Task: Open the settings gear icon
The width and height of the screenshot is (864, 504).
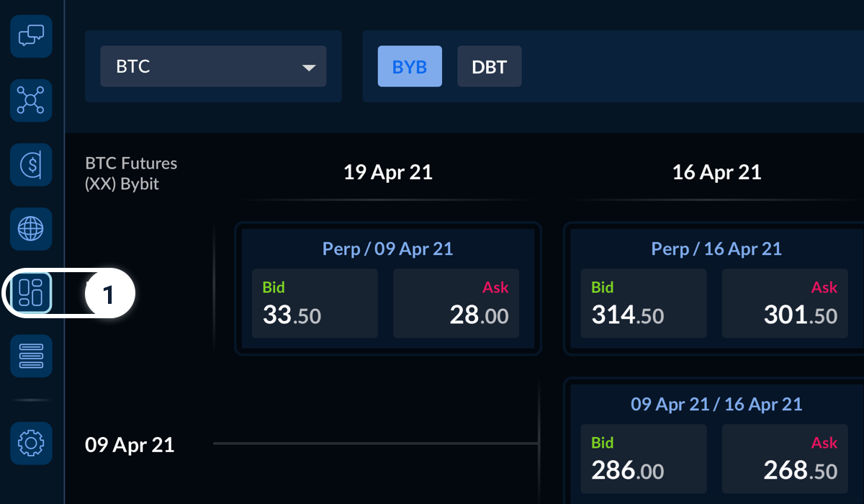Action: pos(31,443)
